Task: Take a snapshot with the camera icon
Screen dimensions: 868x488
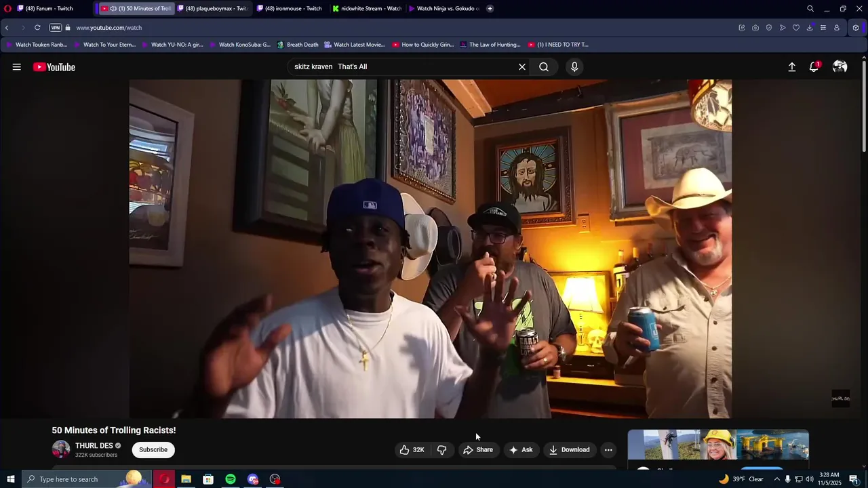Action: pyautogui.click(x=755, y=28)
